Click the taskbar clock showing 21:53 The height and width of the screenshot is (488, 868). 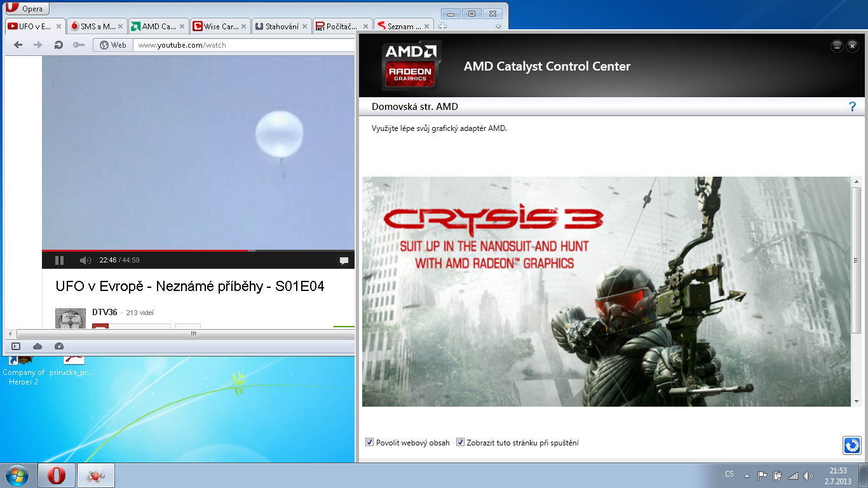(x=837, y=476)
